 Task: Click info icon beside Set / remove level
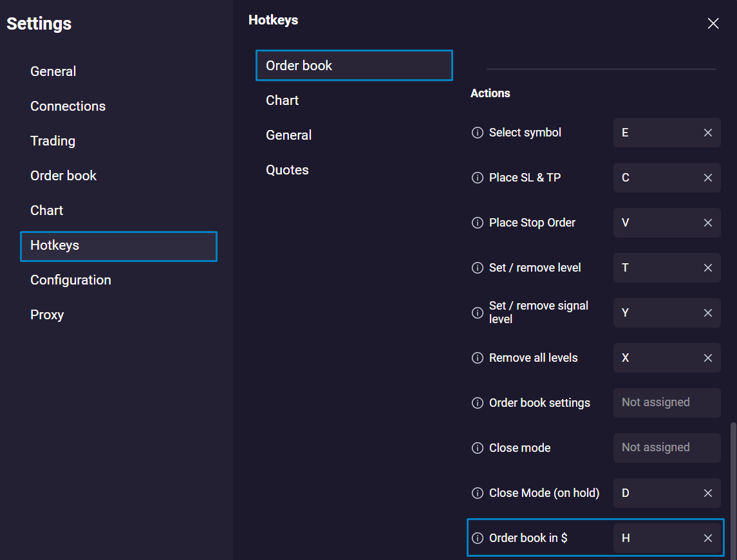point(477,268)
